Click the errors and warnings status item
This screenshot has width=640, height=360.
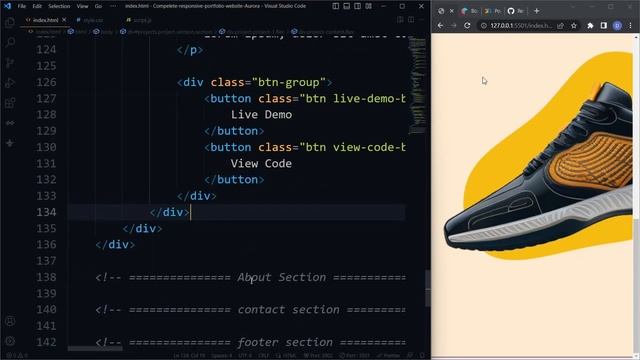pos(16,356)
